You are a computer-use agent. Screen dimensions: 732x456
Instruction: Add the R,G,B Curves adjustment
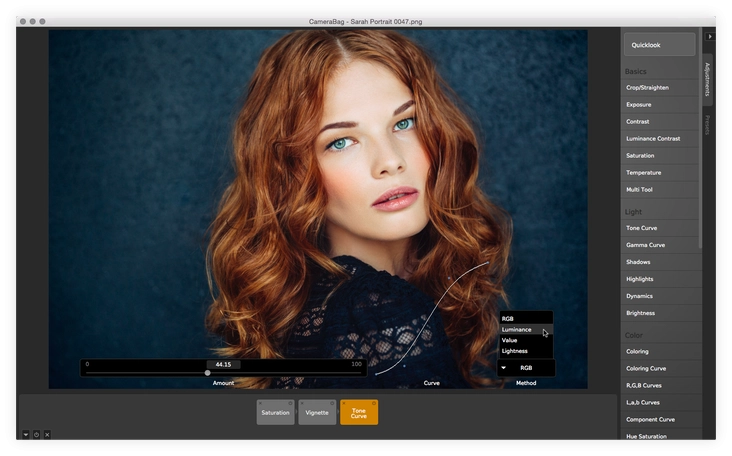[x=660, y=386]
